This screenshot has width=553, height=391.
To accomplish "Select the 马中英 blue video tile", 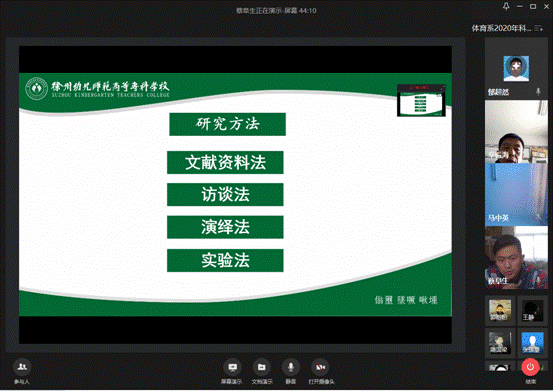I will [x=516, y=194].
